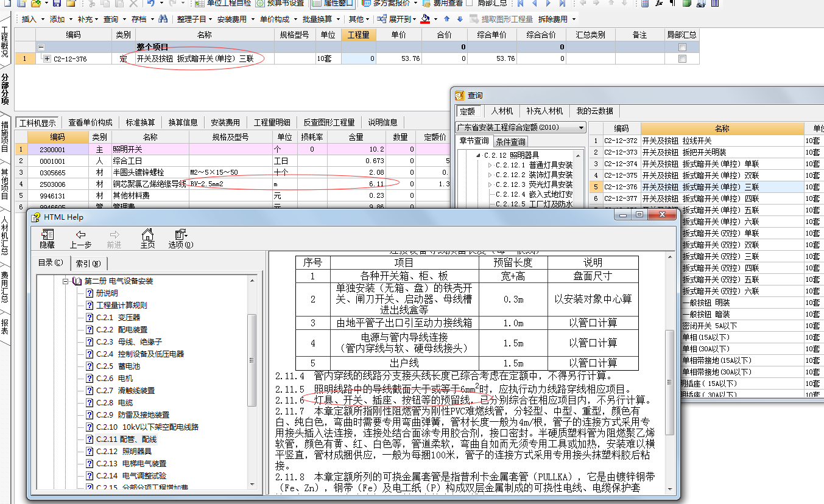Collapse the 整个项目 row minus sign

pyautogui.click(x=41, y=47)
